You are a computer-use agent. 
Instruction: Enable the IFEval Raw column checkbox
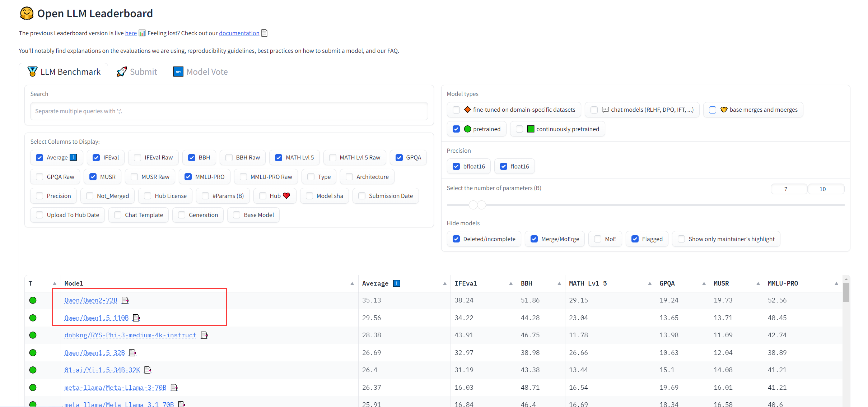(x=137, y=158)
